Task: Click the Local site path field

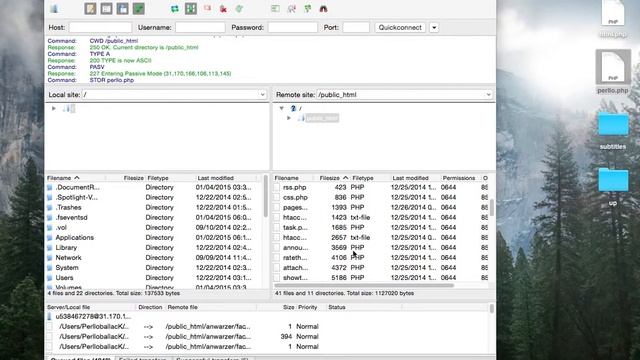Action: point(175,95)
